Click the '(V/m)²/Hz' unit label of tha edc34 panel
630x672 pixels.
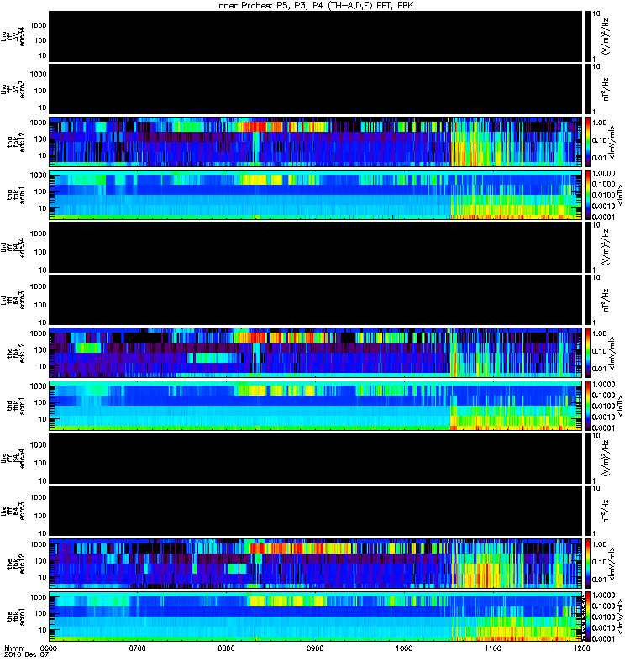pos(606,36)
